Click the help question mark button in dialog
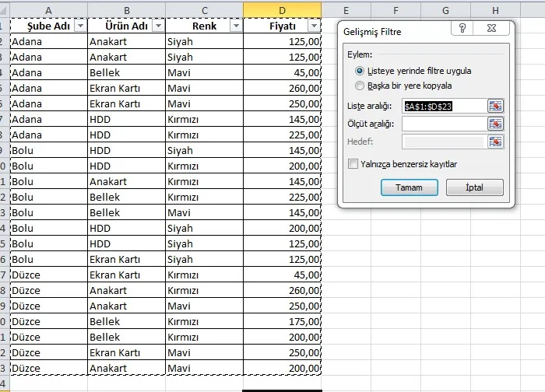Viewport: 545px width, 392px height. point(462,28)
